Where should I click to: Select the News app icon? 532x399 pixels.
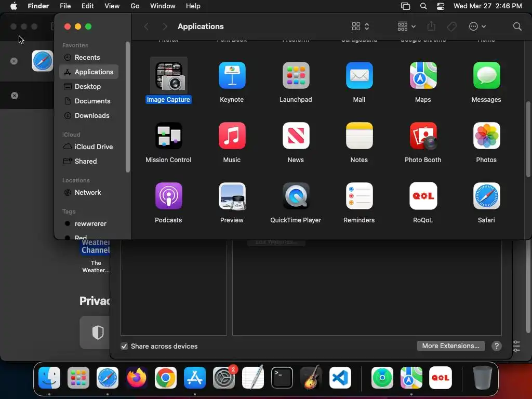(296, 136)
